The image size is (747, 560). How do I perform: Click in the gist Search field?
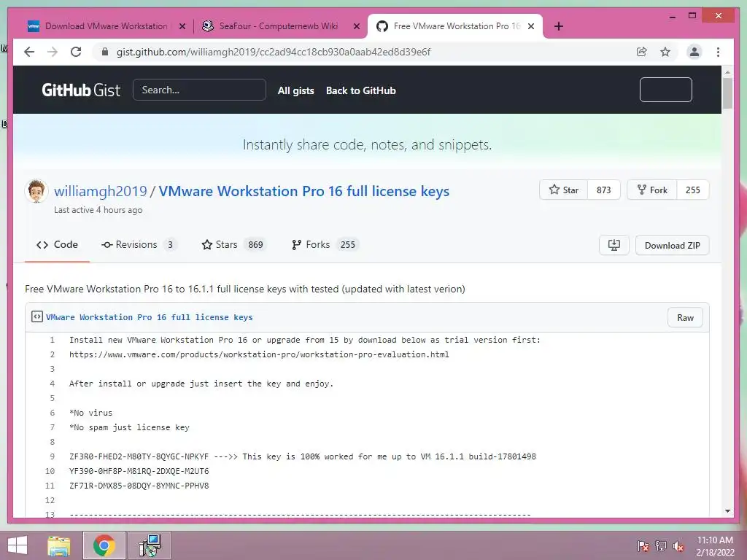click(199, 90)
